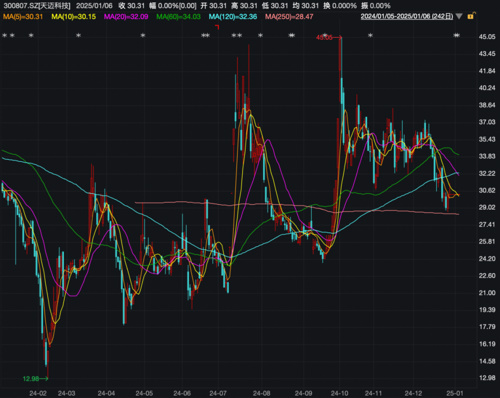Click the double-star marker at 25-01

coord(457,35)
